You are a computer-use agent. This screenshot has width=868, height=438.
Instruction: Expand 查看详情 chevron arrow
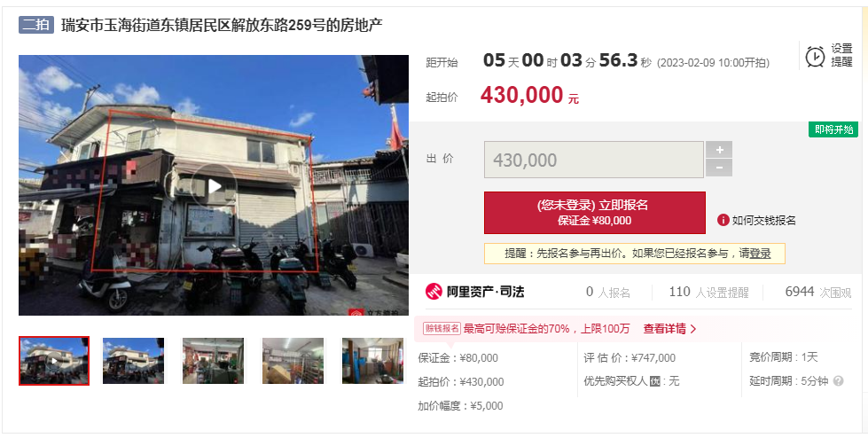693,329
